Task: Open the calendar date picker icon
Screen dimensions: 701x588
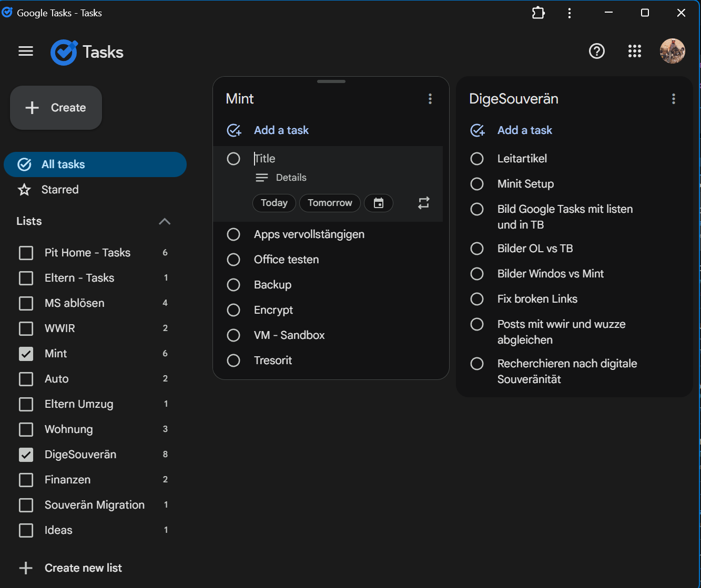Action: pos(379,203)
